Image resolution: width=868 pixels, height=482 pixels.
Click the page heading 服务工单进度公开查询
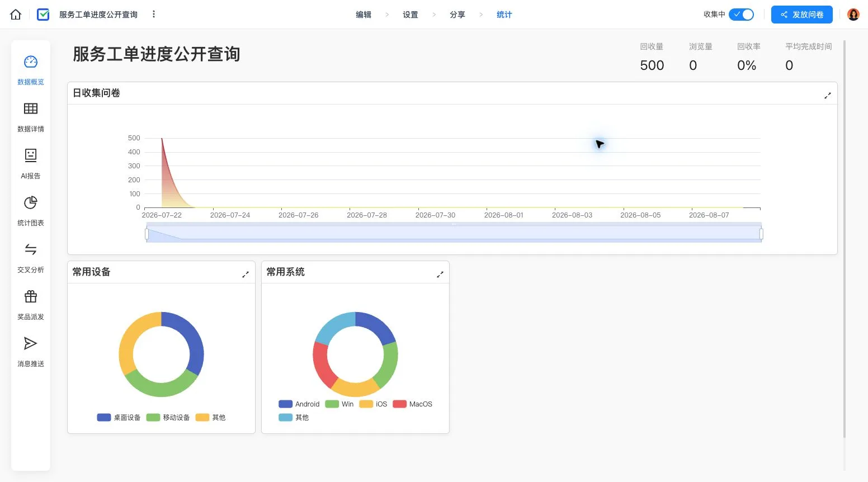(157, 54)
